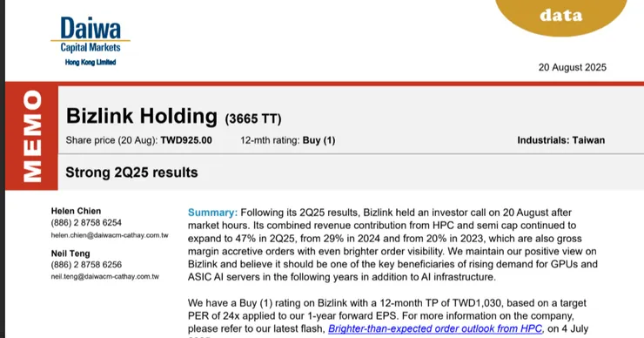The height and width of the screenshot is (338, 644).
Task: Click the Daiwa Capital Markets logo
Action: [91, 41]
